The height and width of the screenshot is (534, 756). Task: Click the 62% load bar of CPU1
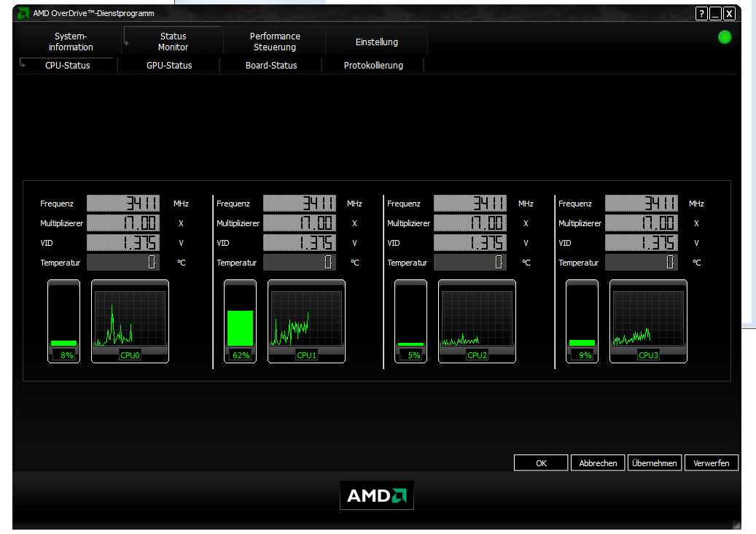tap(240, 321)
